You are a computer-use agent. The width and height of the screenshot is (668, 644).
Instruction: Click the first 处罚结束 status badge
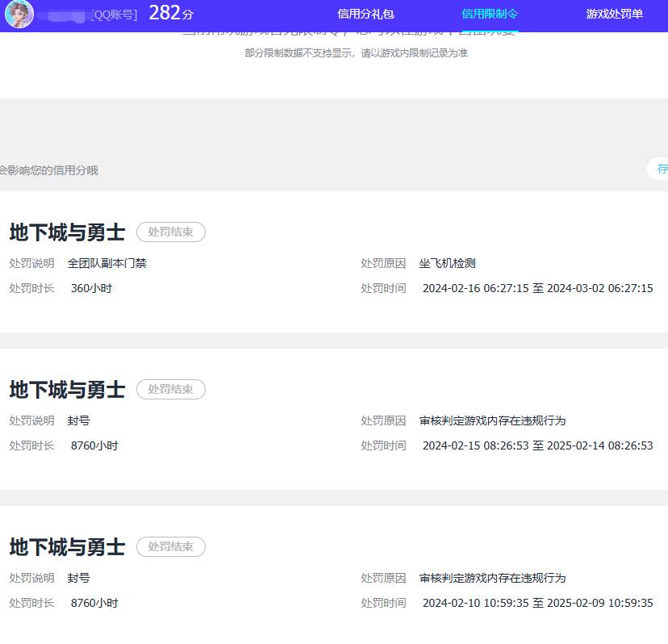coord(170,232)
